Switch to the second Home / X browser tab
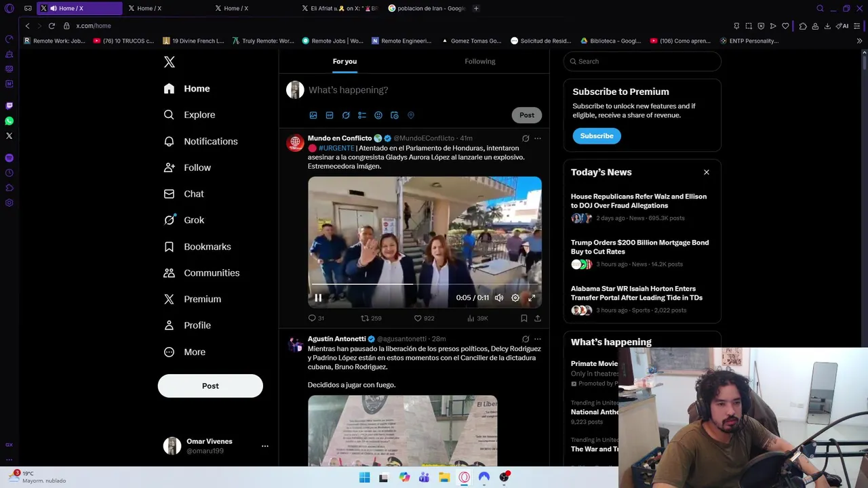868x488 pixels. coord(166,8)
